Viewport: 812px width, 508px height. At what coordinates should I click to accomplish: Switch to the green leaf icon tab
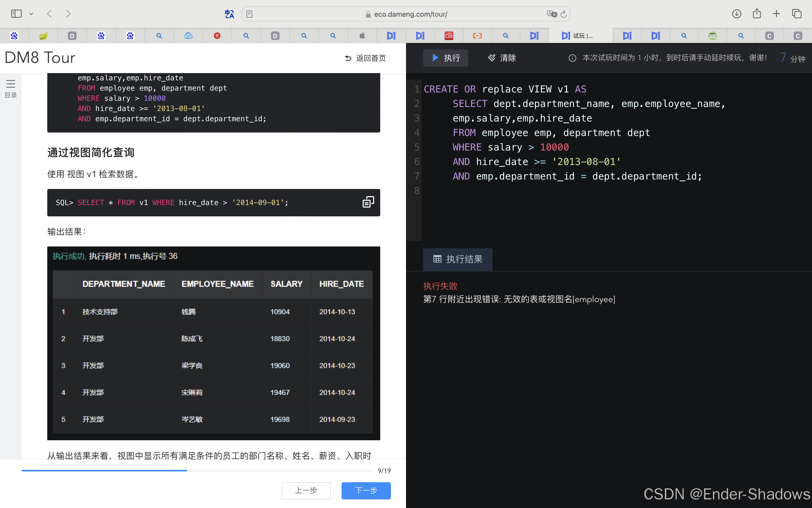[43, 35]
